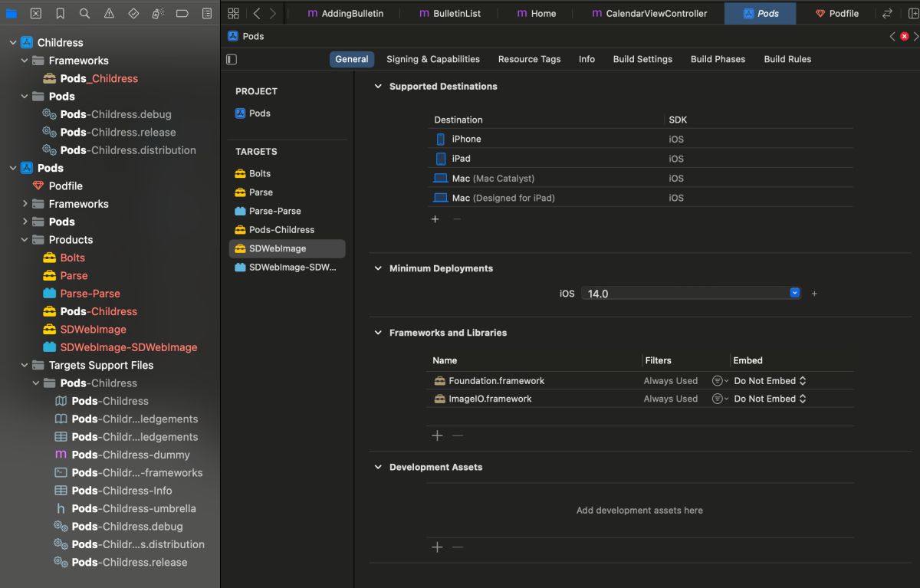The image size is (920, 588).
Task: Open the bookmark navigator icon
Action: click(61, 14)
